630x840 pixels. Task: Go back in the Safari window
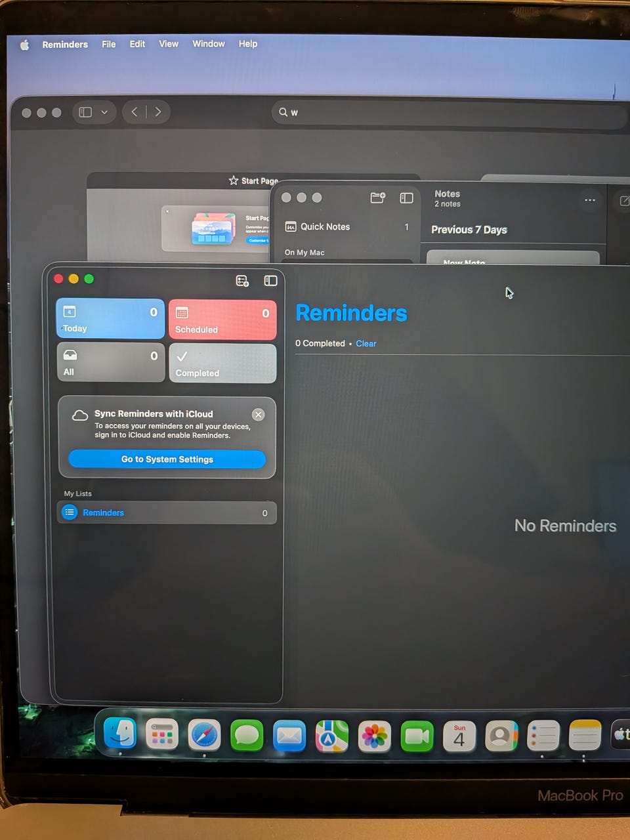click(x=135, y=112)
